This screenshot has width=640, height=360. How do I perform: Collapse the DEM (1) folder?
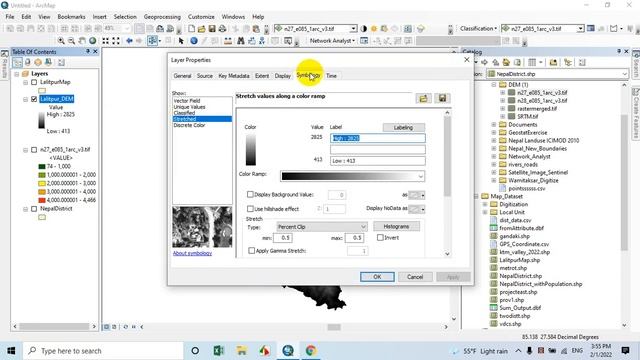[494, 85]
